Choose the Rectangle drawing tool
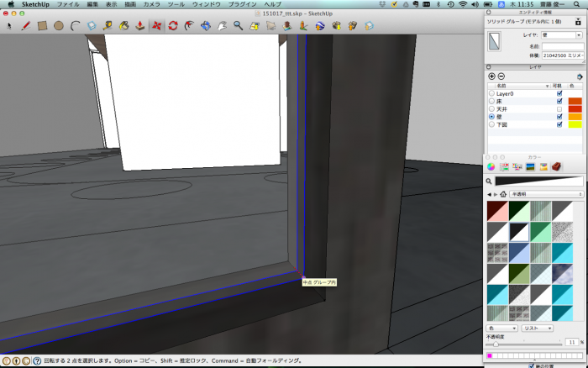588x368 pixels. point(42,26)
